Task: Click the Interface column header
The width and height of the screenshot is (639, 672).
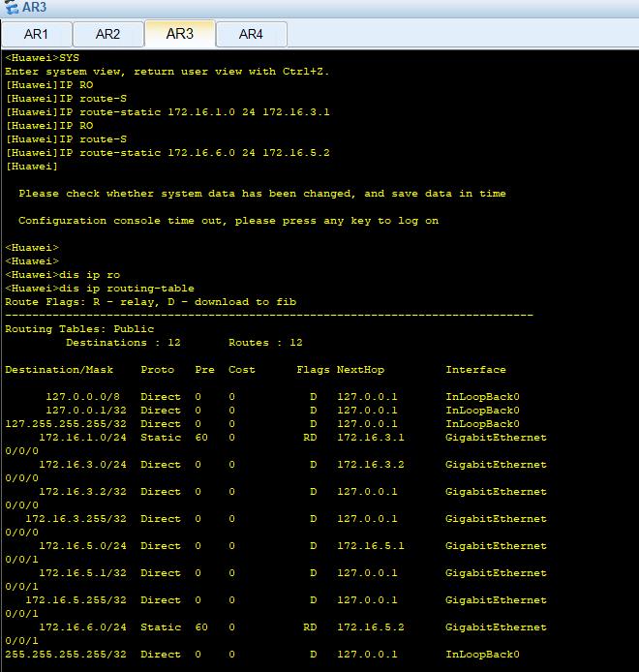Action: pos(475,370)
